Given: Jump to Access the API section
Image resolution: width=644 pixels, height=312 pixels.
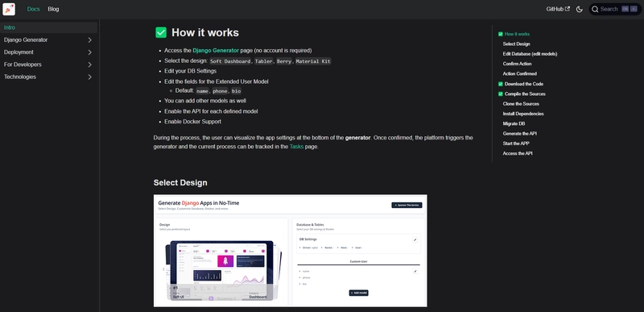Looking at the screenshot, I should (x=518, y=153).
